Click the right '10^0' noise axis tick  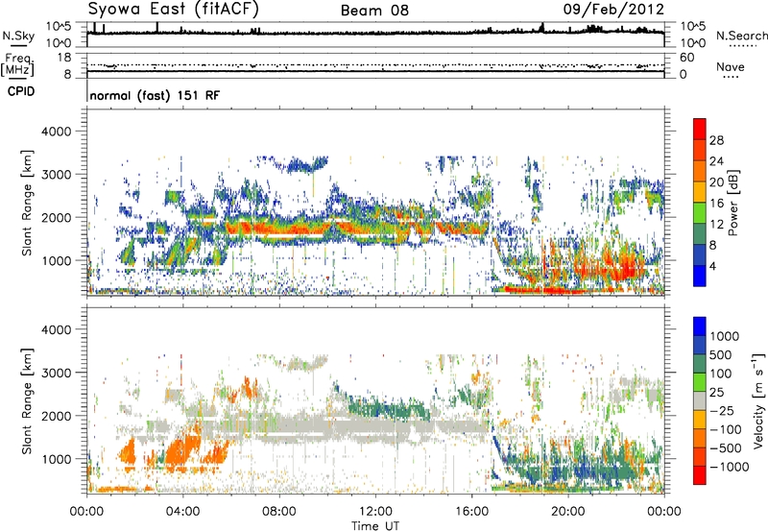[692, 43]
